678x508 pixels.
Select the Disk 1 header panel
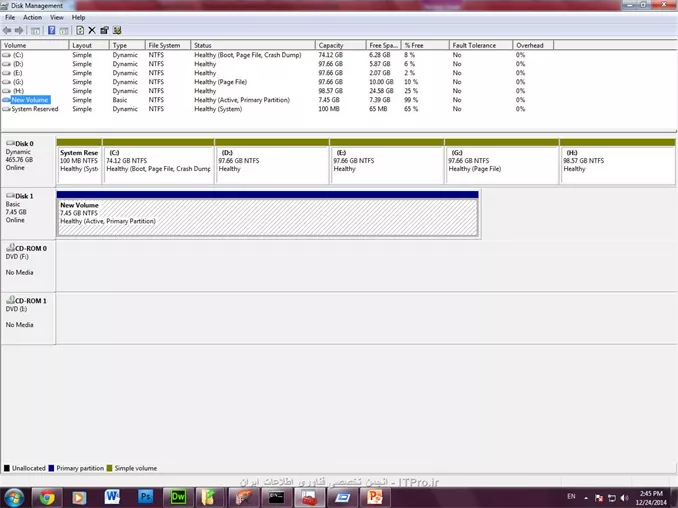point(28,214)
